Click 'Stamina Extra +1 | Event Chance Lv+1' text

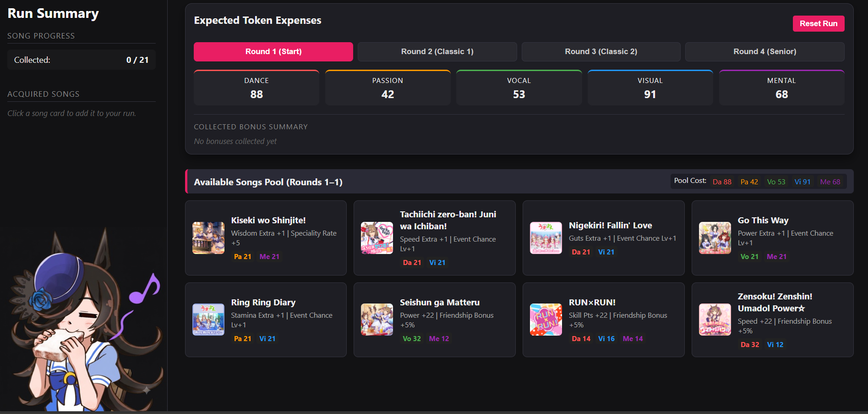pyautogui.click(x=282, y=320)
